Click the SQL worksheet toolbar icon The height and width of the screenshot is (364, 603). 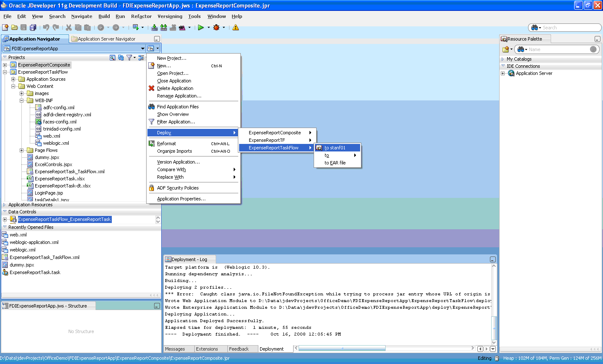pyautogui.click(x=136, y=28)
